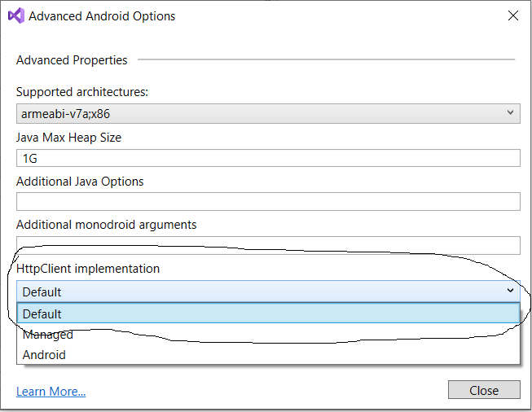The width and height of the screenshot is (532, 412).
Task: Click the Advanced Properties section heading
Action: point(72,59)
